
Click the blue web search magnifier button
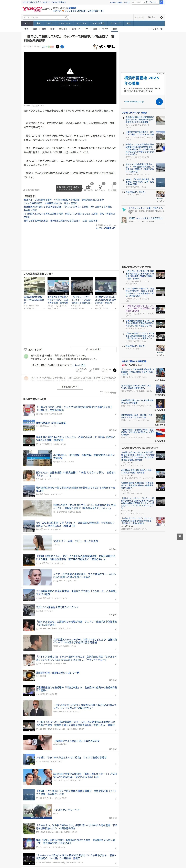[x=161, y=2]
